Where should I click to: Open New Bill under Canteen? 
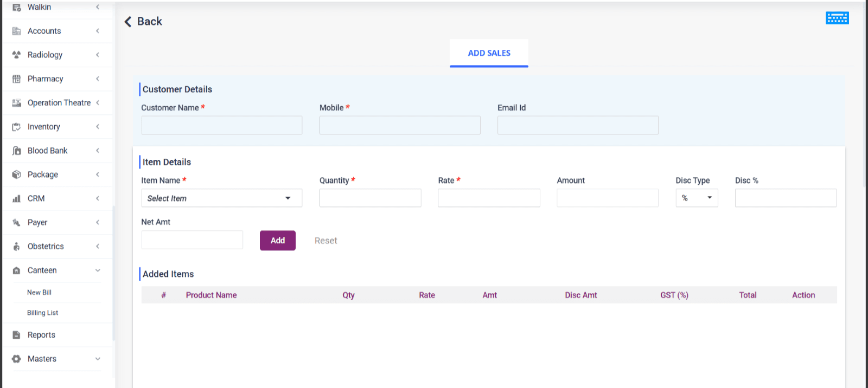[40, 293]
